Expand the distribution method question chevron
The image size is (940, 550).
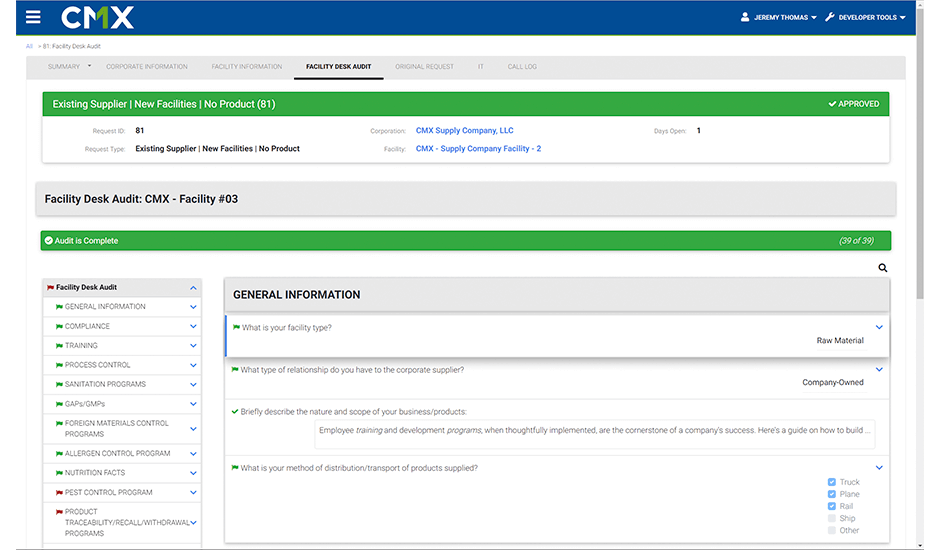[879, 468]
